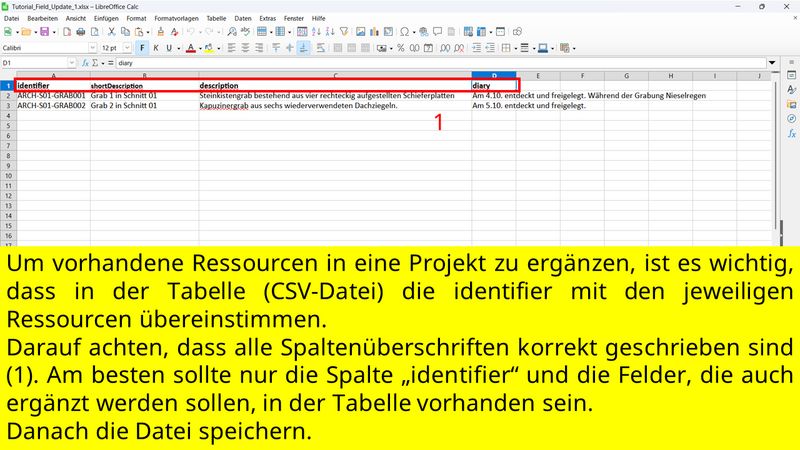
Task: Select column E header
Action: point(538,76)
